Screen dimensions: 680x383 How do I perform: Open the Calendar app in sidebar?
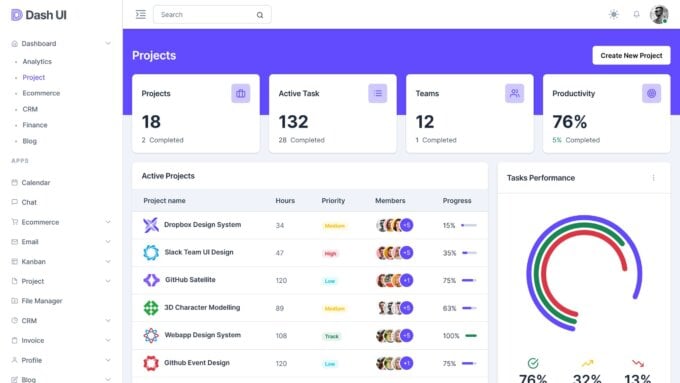click(36, 183)
